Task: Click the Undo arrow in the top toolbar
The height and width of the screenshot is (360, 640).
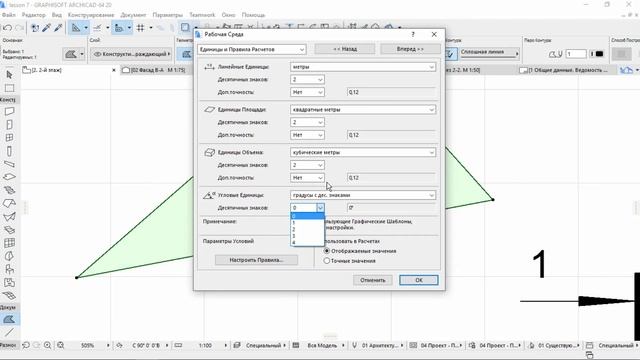Action: [7, 28]
